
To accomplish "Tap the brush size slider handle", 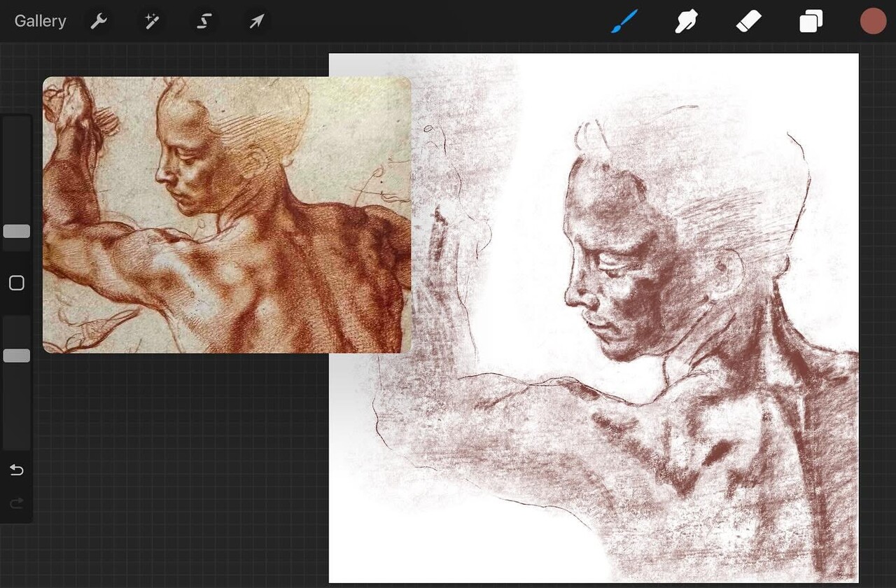I will click(x=16, y=231).
